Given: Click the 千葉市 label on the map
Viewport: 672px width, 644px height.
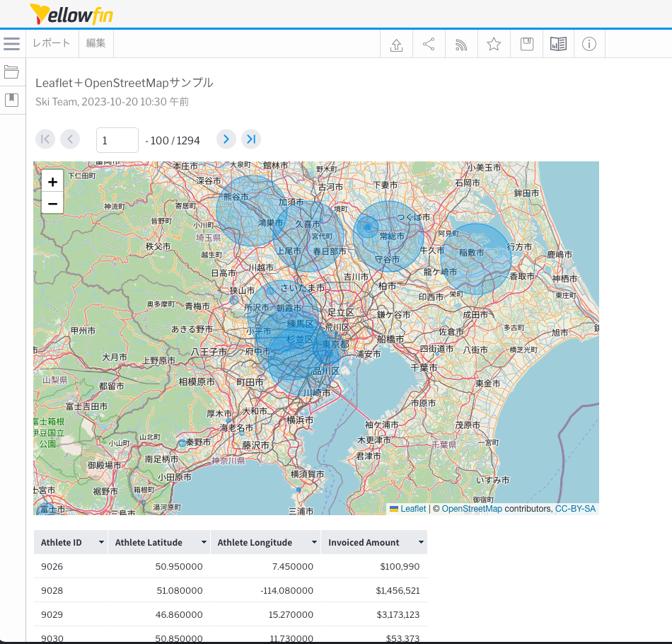Looking at the screenshot, I should click(x=424, y=367).
